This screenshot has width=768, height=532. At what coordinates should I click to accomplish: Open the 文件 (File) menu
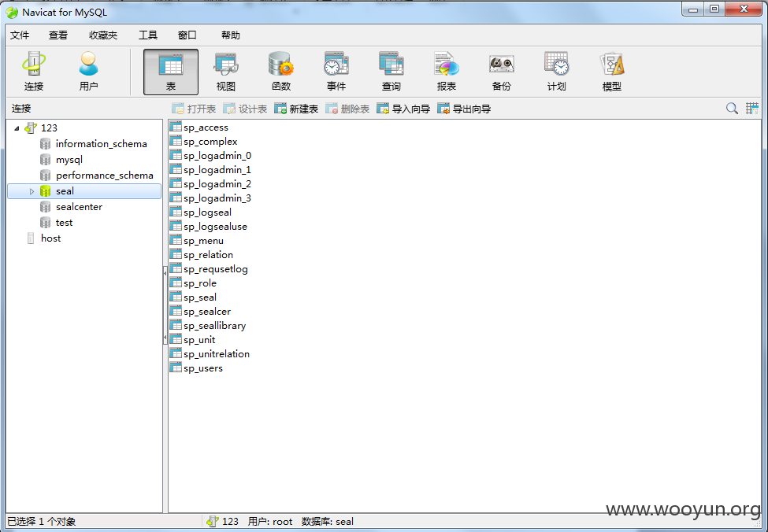[20, 35]
